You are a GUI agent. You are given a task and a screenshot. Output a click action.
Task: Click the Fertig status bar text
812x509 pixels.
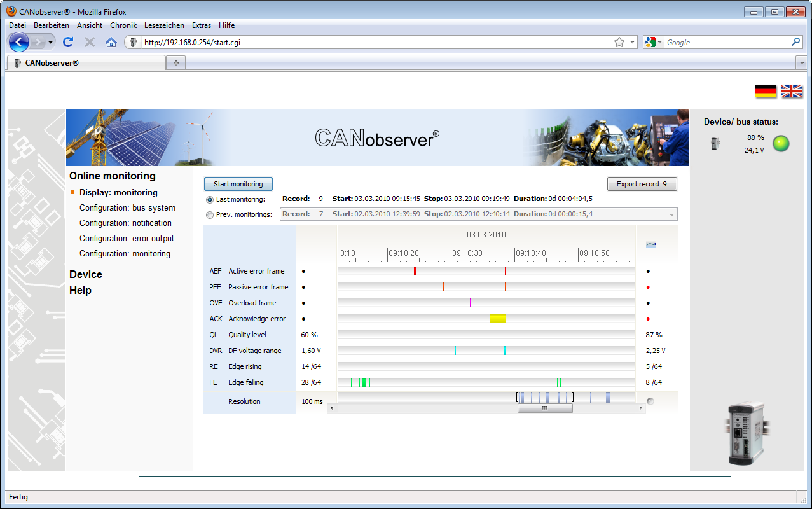click(x=18, y=497)
